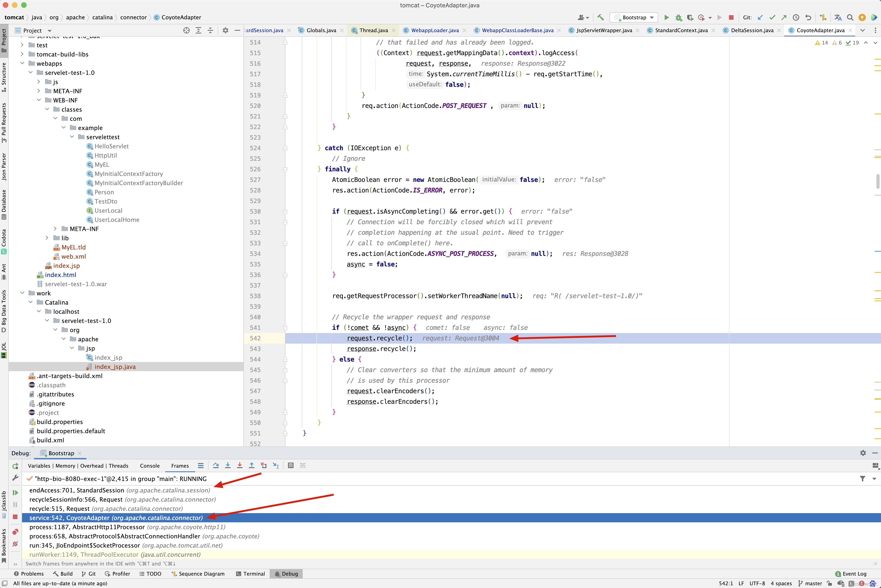881x588 pixels.
Task: Switch to Thread.java editor tab
Action: click(x=373, y=30)
